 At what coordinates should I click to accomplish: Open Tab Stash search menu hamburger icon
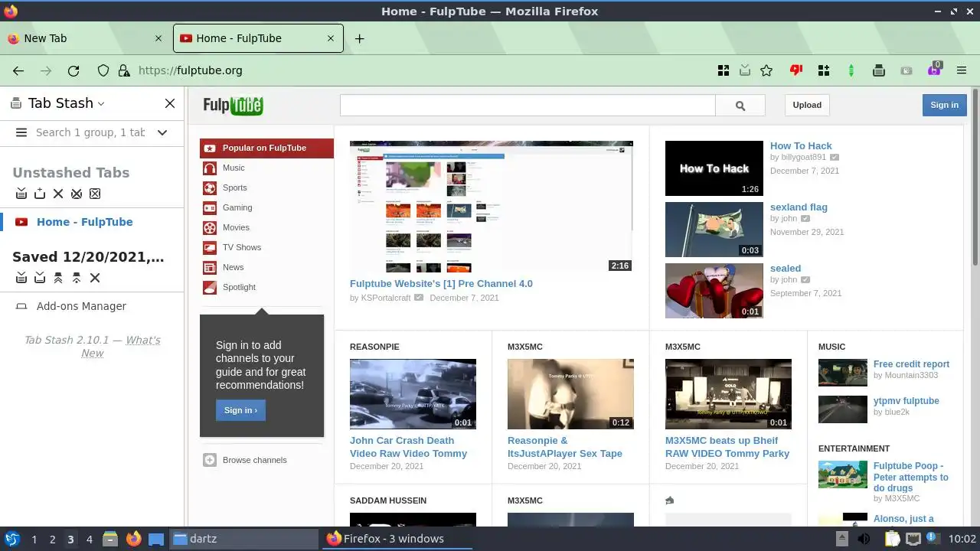[x=21, y=132]
